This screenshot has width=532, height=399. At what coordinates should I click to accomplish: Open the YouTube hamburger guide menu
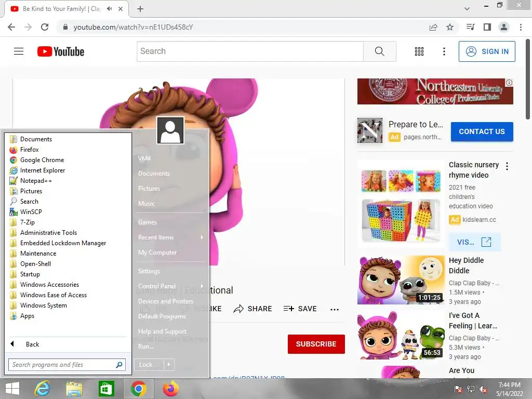[19, 51]
